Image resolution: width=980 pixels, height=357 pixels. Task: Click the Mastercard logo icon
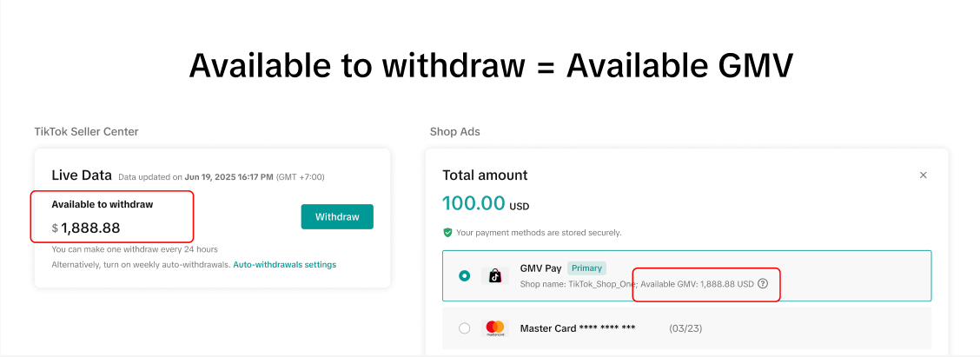tap(495, 328)
